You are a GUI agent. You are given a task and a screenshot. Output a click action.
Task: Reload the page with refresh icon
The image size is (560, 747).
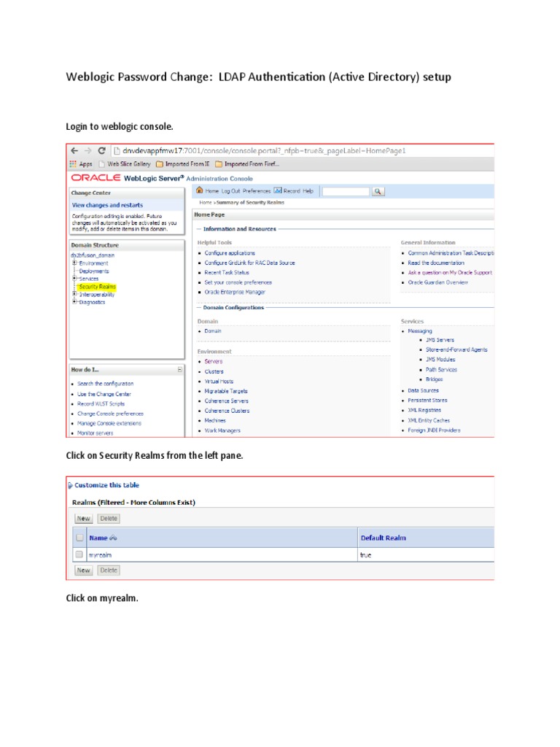click(x=101, y=150)
